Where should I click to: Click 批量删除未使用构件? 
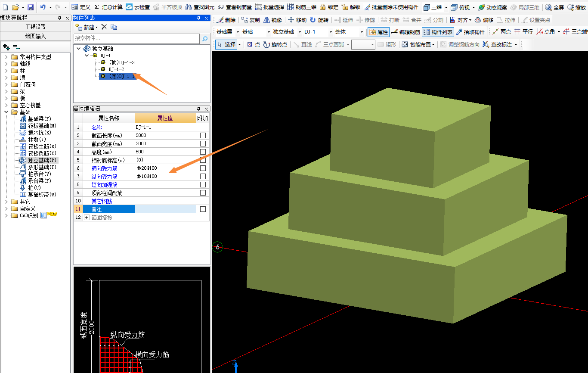tap(391, 7)
